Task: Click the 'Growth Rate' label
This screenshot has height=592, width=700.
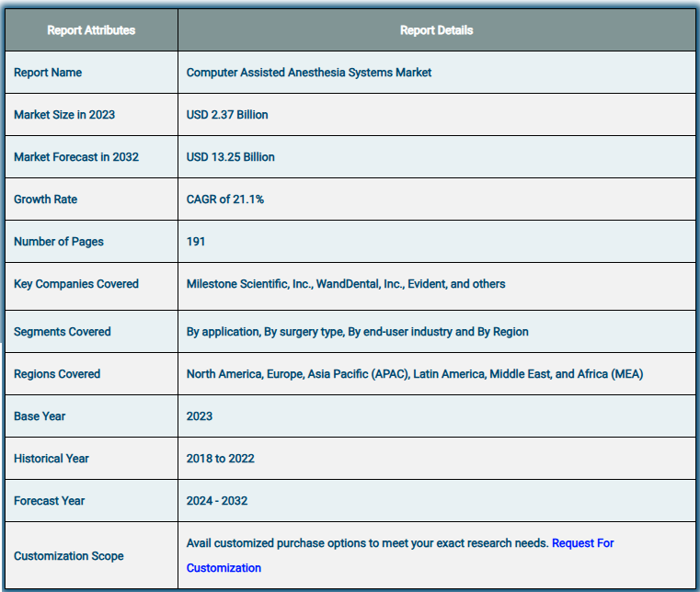Action: coord(46,199)
